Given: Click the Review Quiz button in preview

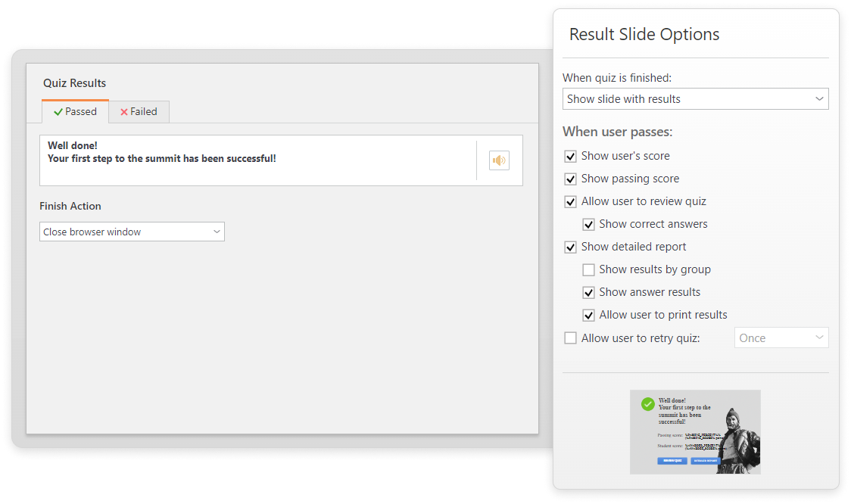Looking at the screenshot, I should [x=672, y=460].
